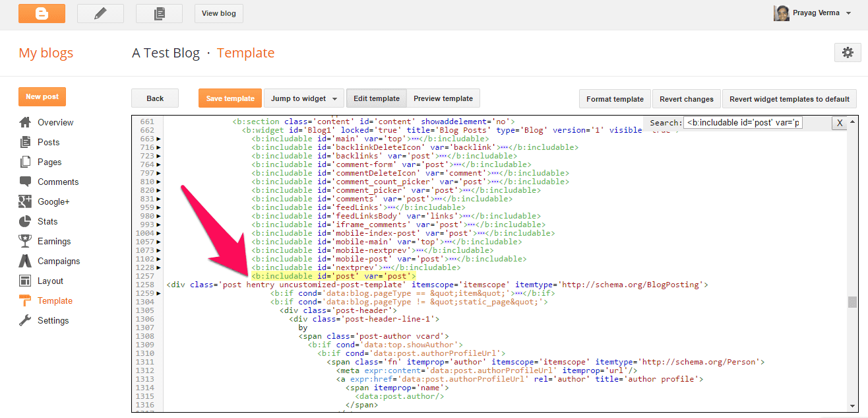The height and width of the screenshot is (418, 868).
Task: Click the orange Blogger logo icon
Action: tap(41, 13)
